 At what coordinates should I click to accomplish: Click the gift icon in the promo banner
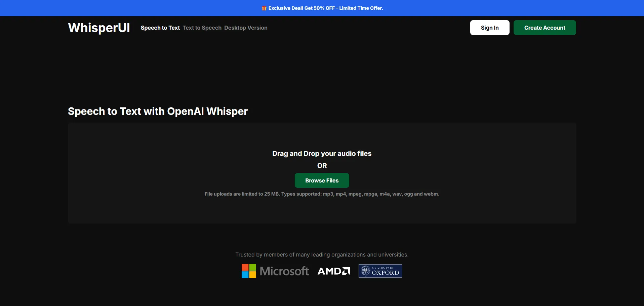tap(264, 8)
